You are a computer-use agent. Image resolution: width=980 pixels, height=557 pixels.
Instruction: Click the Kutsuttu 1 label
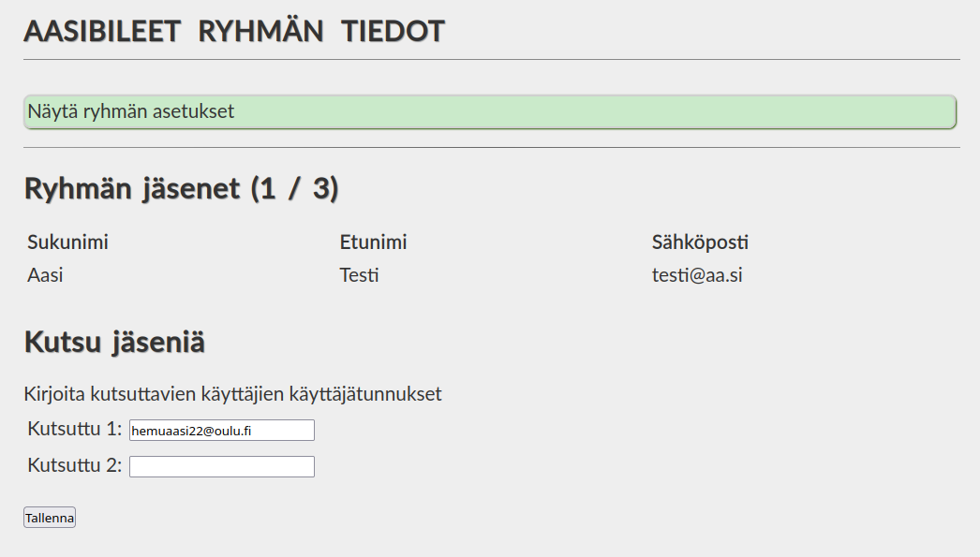coord(75,430)
